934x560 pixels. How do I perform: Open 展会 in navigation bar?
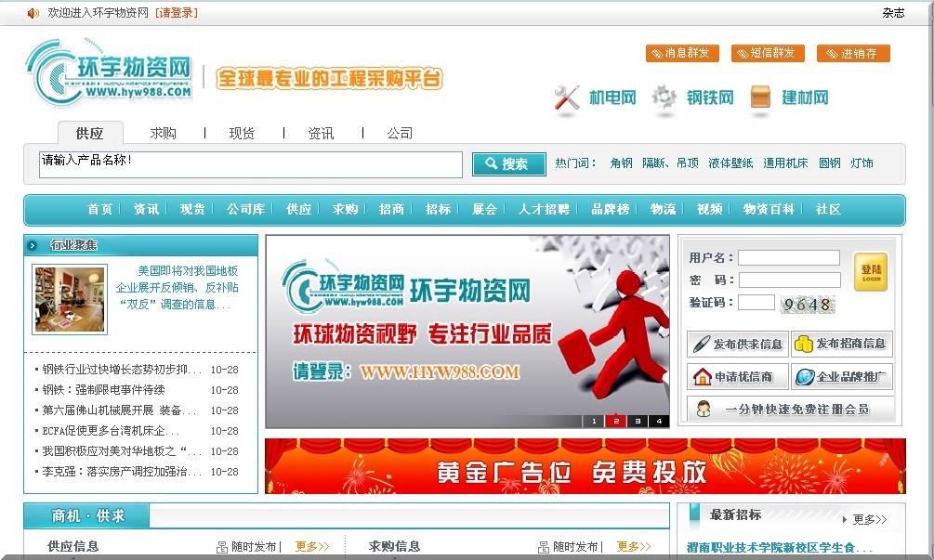(484, 209)
